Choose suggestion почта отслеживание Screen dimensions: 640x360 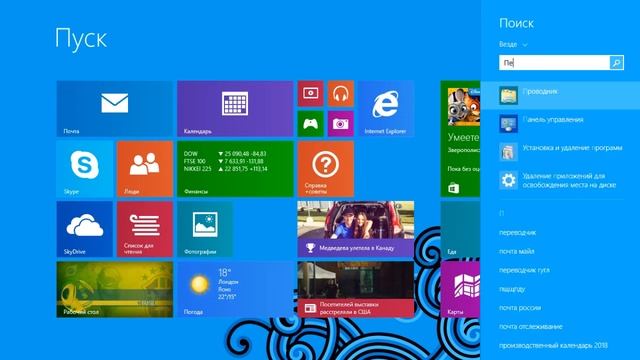tap(531, 327)
